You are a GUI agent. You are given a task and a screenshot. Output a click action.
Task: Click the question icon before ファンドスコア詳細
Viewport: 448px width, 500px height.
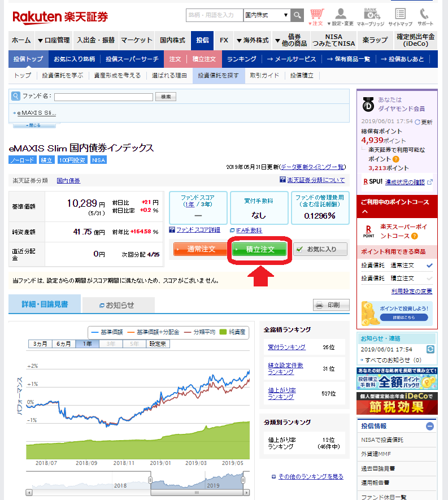coord(172,229)
